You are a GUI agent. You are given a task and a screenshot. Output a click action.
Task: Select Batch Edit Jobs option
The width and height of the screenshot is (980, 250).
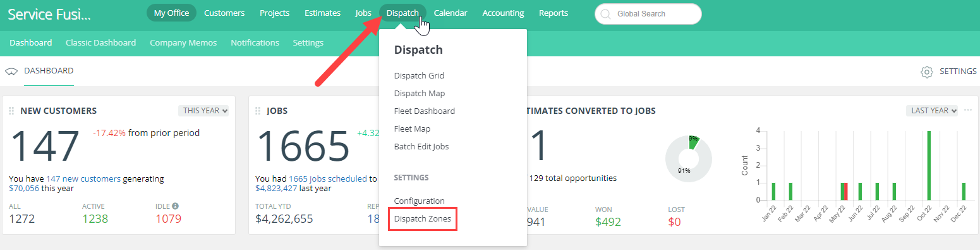(421, 146)
